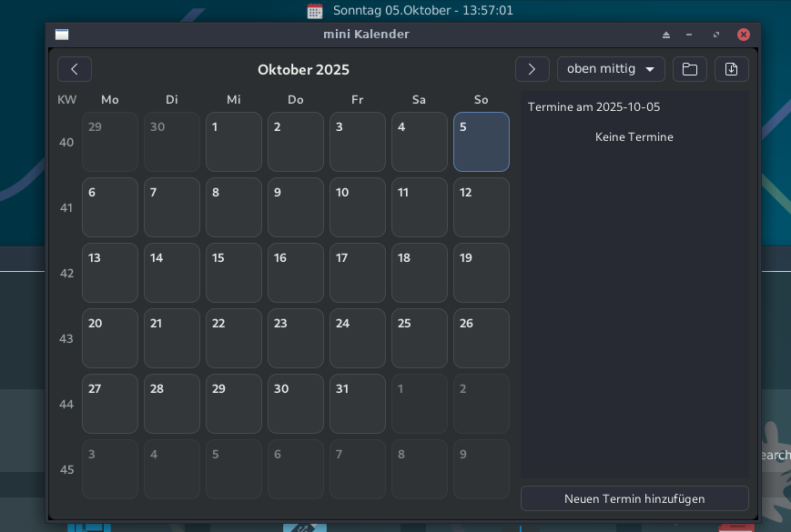The image size is (791, 532).
Task: Go to the previous month with left chevron
Action: pyautogui.click(x=75, y=69)
